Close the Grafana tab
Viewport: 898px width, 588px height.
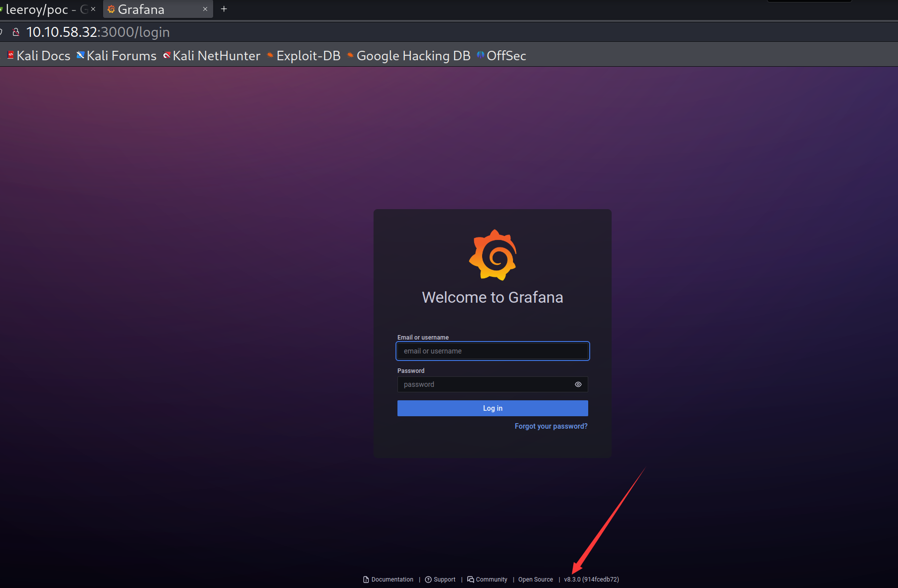pyautogui.click(x=205, y=9)
